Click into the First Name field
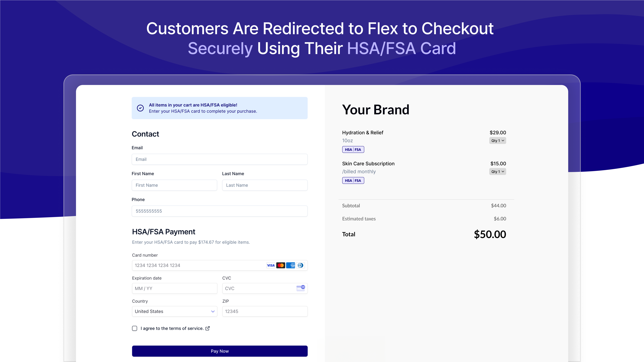Viewport: 644px width, 362px height. [x=174, y=185]
